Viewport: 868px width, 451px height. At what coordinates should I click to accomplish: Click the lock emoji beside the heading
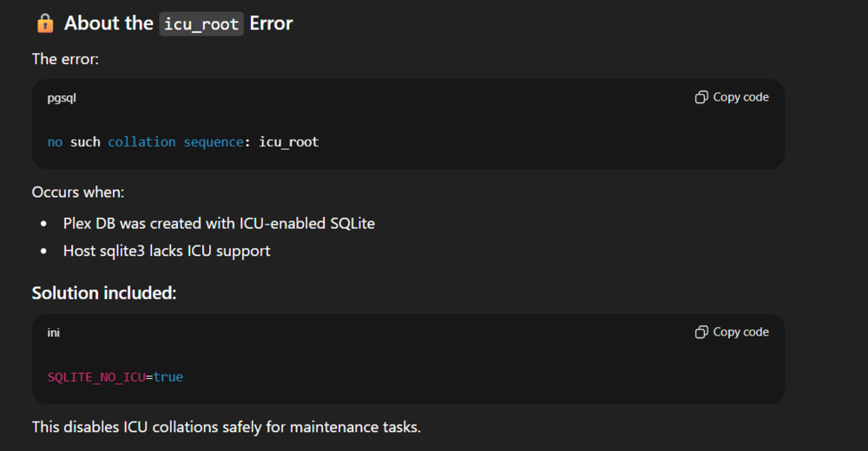[x=45, y=23]
